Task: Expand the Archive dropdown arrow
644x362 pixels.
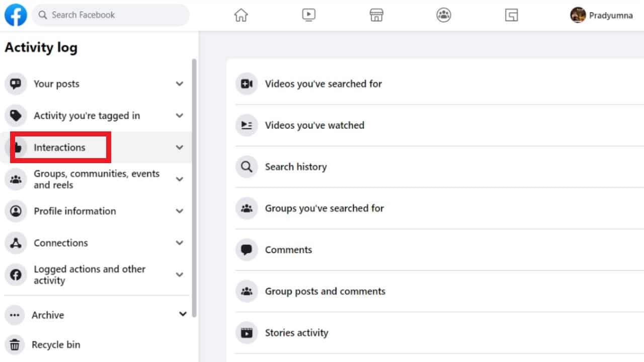Action: [x=183, y=315]
